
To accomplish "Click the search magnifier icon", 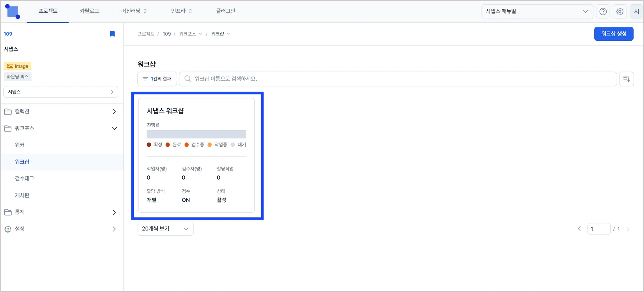I will pyautogui.click(x=188, y=79).
